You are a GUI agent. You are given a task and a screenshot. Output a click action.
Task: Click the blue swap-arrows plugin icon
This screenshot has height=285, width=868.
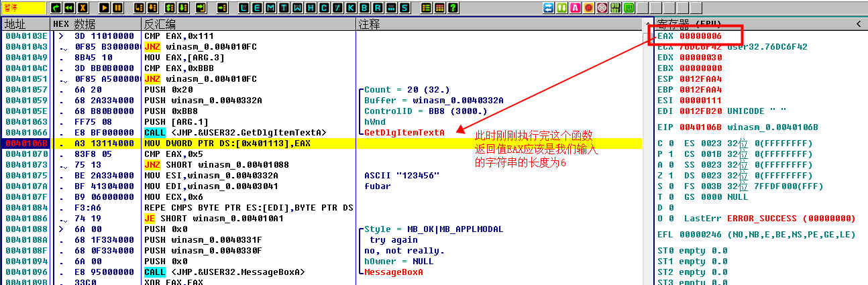click(x=549, y=8)
